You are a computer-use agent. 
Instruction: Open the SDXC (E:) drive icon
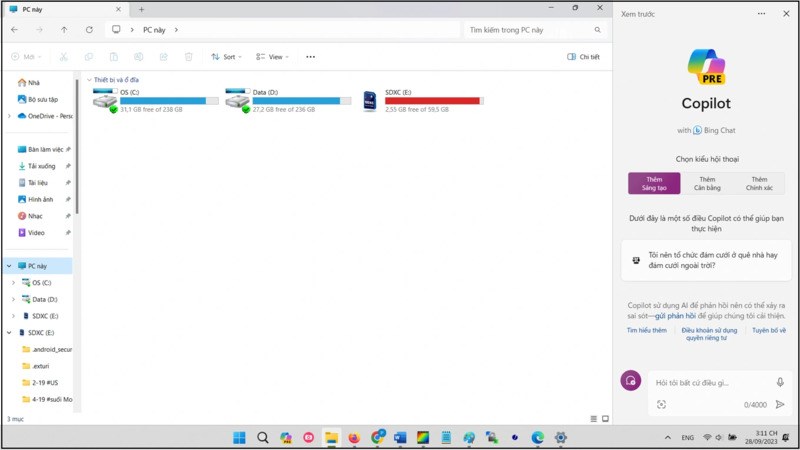pyautogui.click(x=370, y=101)
